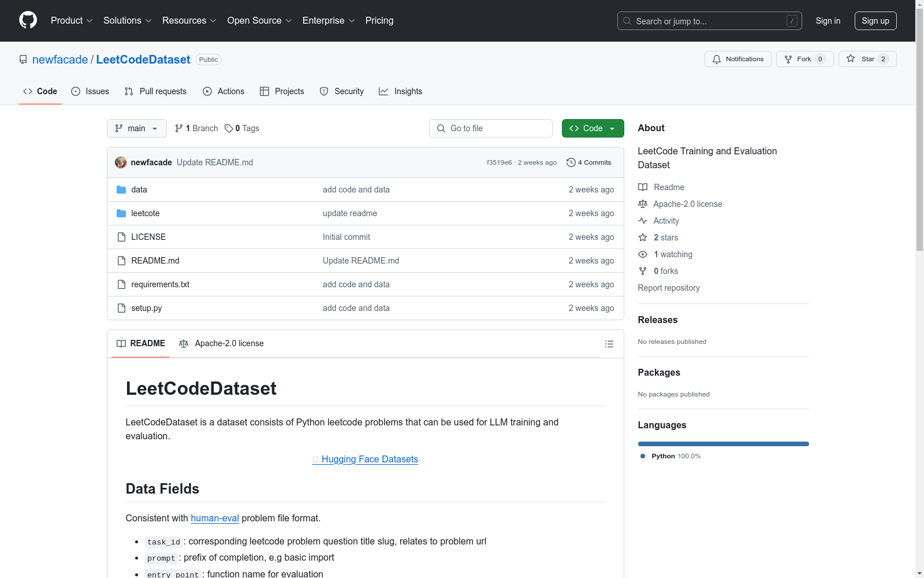The image size is (924, 578).
Task: Click the pulse icon beside Activity
Action: pos(643,221)
